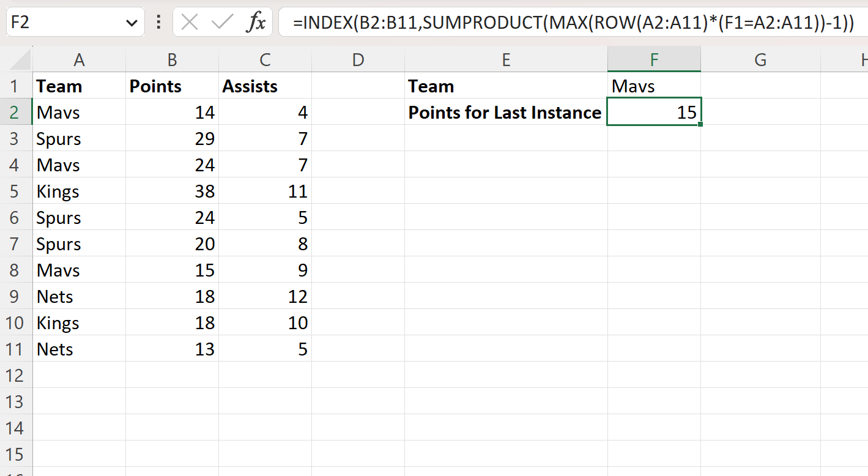Click cell A10 containing Kings
Image resolution: width=868 pixels, height=476 pixels.
pyautogui.click(x=79, y=322)
